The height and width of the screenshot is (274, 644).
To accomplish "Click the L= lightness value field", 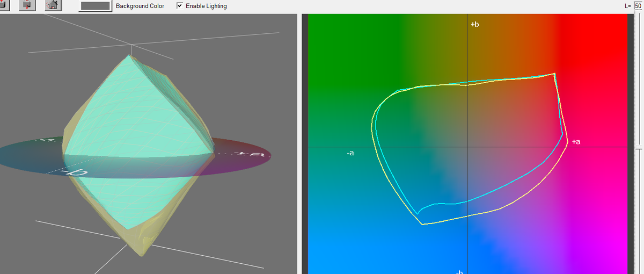I will click(x=638, y=6).
